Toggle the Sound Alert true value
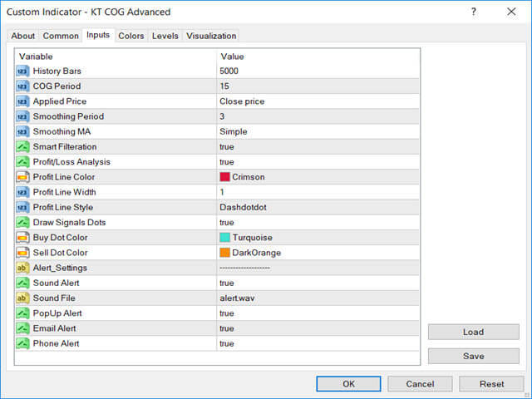The height and width of the screenshot is (399, 532). pyautogui.click(x=227, y=283)
